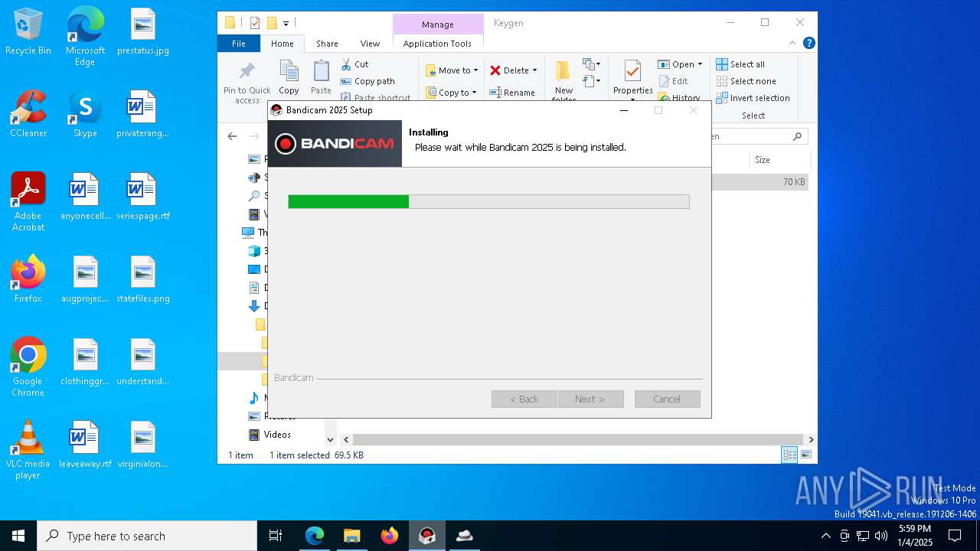Select statefiles.png on the desktop

coord(143,279)
